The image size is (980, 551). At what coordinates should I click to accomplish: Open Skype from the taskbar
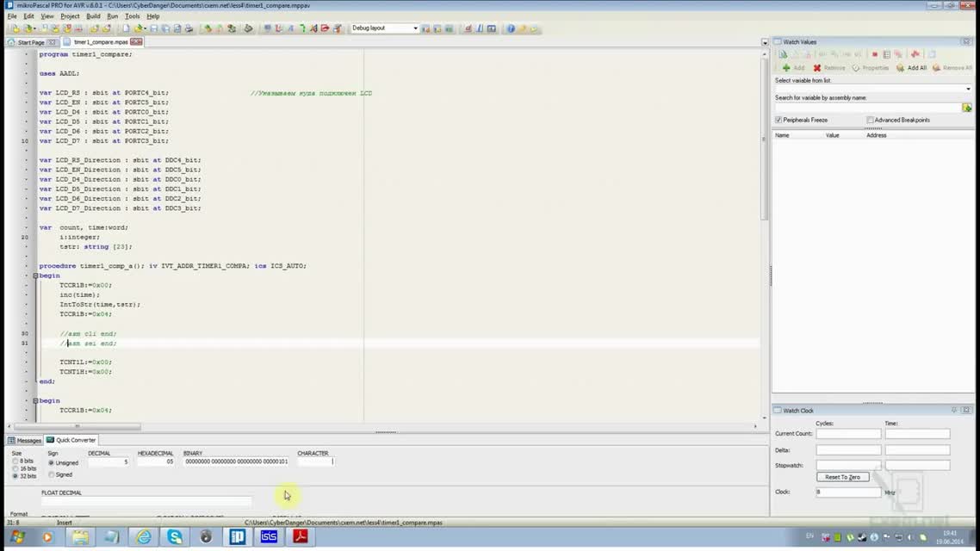[175, 536]
